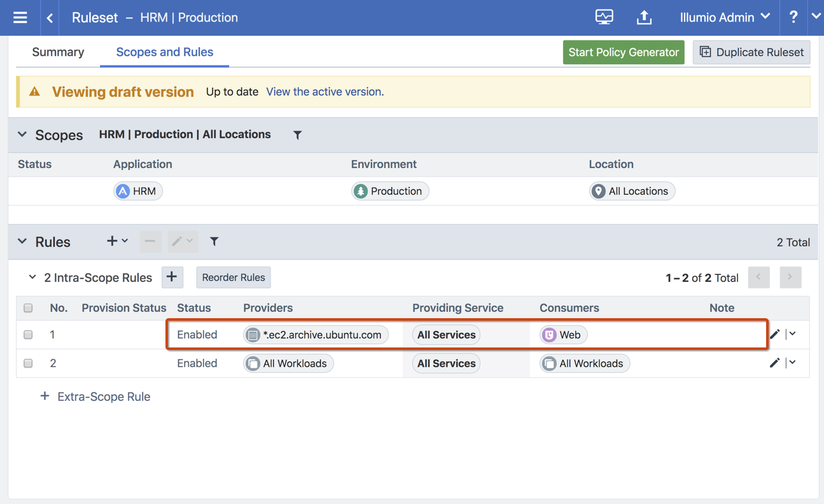The height and width of the screenshot is (504, 824).
Task: Click All Workloads under Providers in rule 2
Action: (x=288, y=363)
